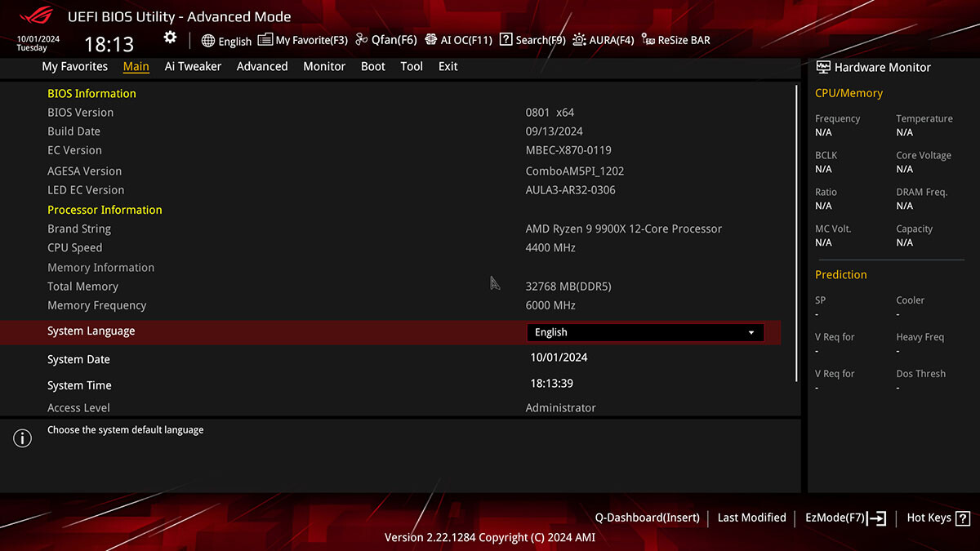Click the main panel vertical scrollbar
The image size is (980, 551).
pos(796,232)
